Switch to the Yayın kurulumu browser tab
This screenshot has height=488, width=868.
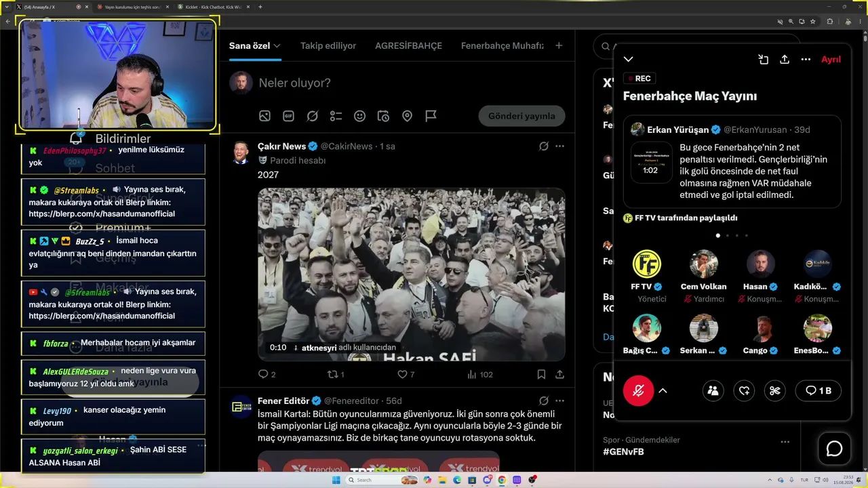coord(132,7)
